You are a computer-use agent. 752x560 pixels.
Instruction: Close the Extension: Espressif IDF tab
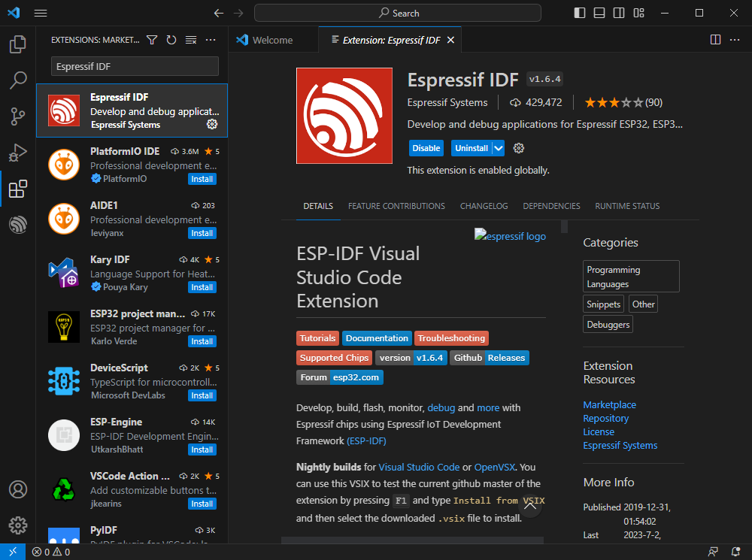(450, 40)
